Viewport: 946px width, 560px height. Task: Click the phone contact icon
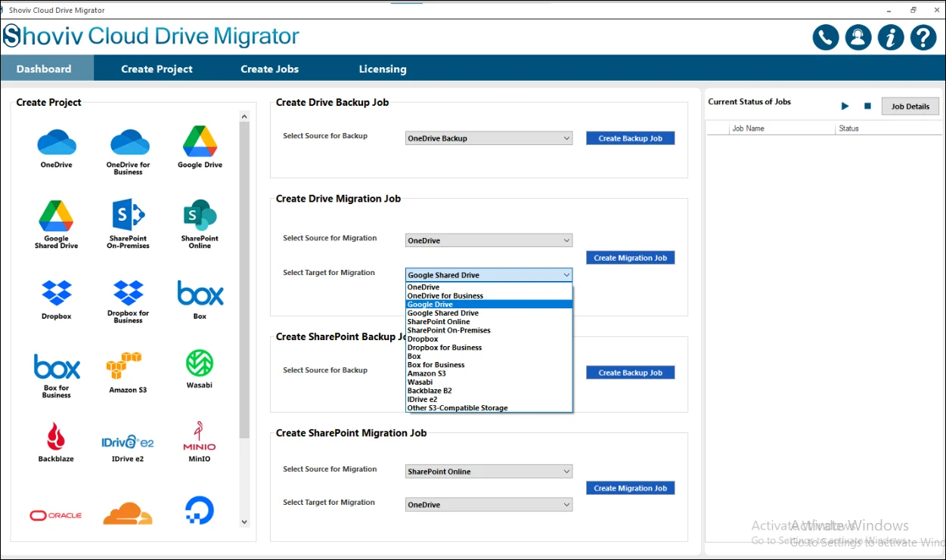tap(826, 37)
